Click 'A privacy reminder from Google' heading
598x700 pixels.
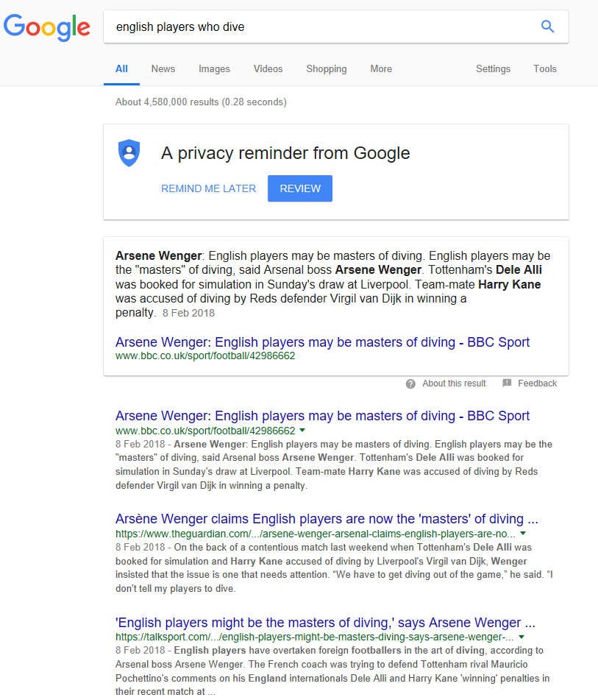tap(285, 153)
